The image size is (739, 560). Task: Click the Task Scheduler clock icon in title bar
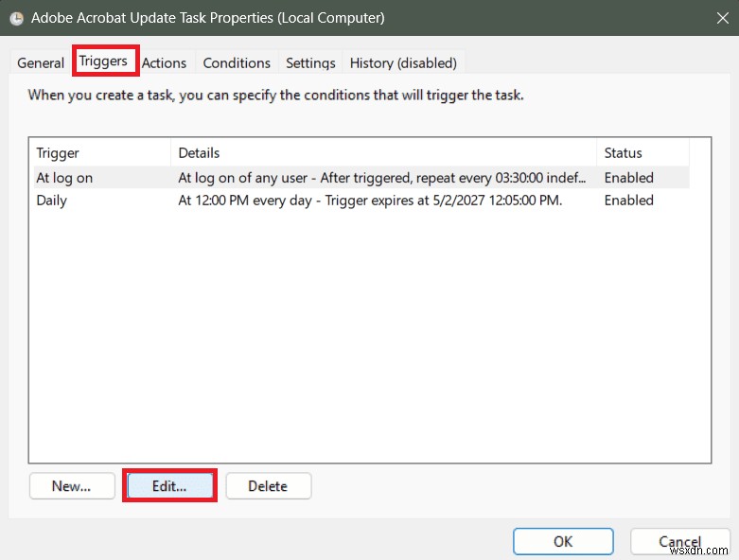(x=16, y=18)
